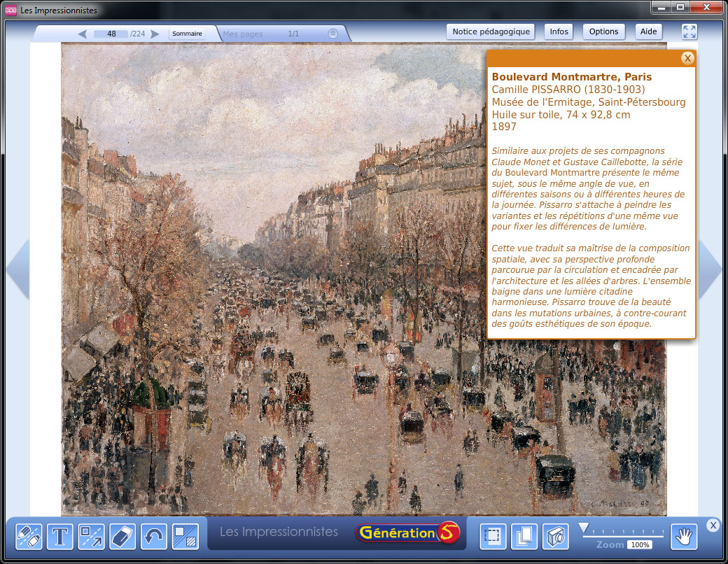
Task: Click the Options button
Action: click(603, 31)
